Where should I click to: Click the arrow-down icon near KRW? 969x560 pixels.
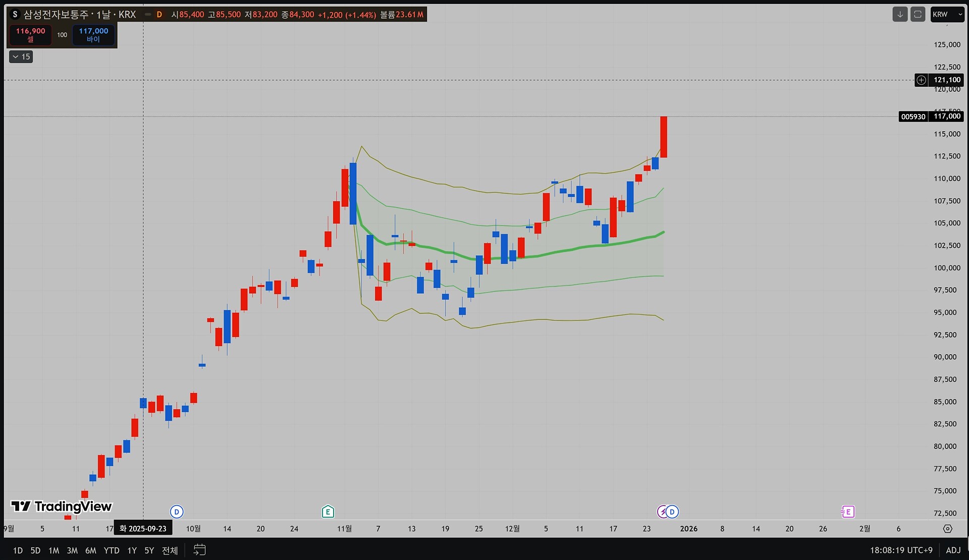900,14
